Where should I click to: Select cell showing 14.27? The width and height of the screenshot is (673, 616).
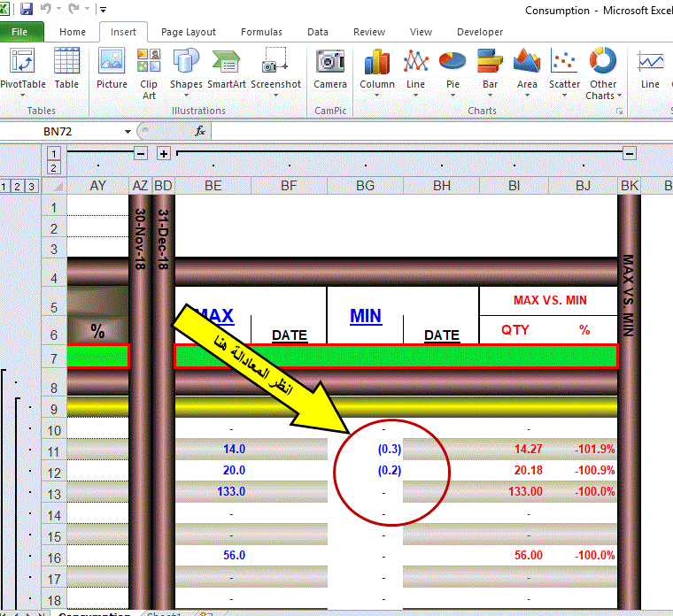[514, 449]
